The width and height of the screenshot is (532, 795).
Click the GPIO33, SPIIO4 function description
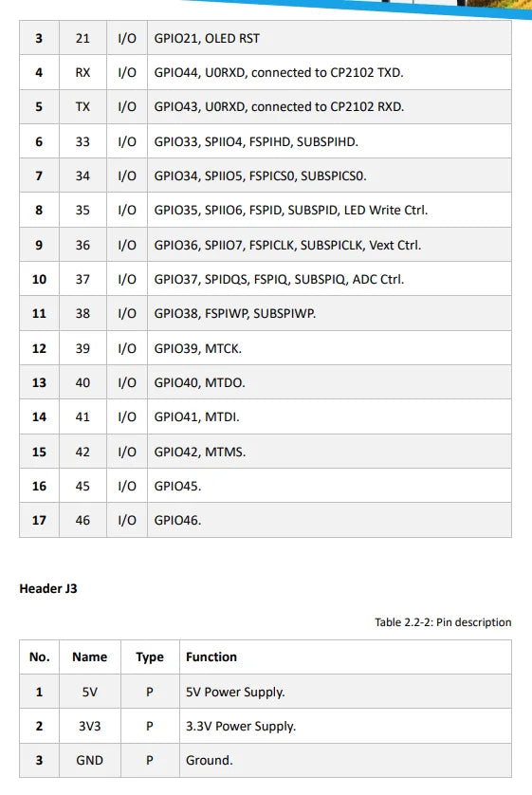[x=256, y=141]
